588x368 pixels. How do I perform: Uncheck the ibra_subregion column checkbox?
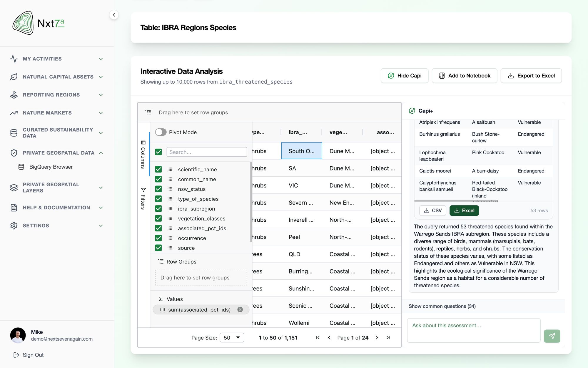point(158,208)
